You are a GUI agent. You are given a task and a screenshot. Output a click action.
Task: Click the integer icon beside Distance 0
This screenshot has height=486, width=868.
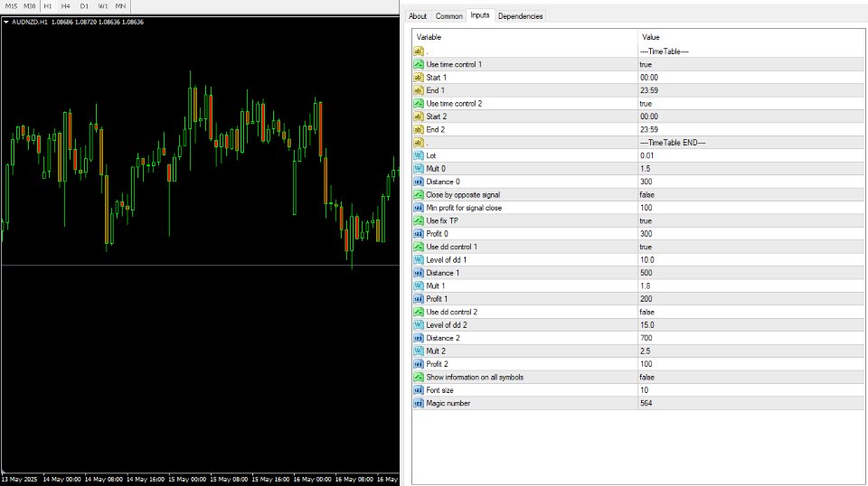(419, 182)
